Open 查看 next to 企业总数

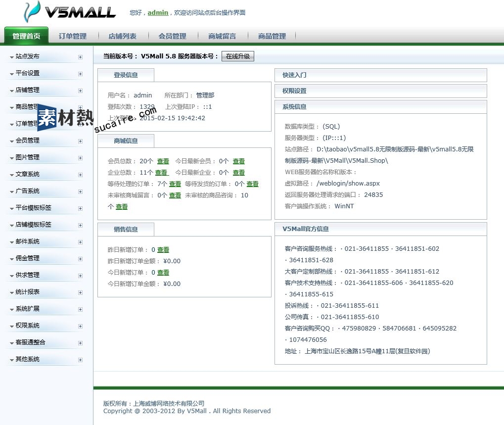coord(161,173)
